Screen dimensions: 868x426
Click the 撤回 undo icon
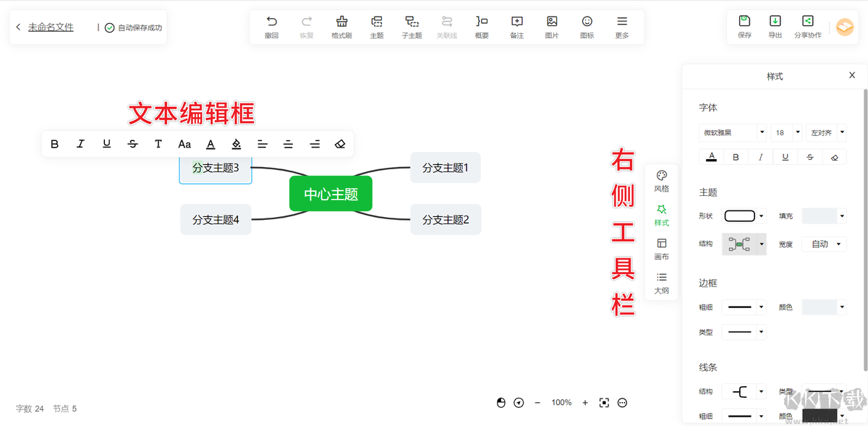click(x=271, y=27)
